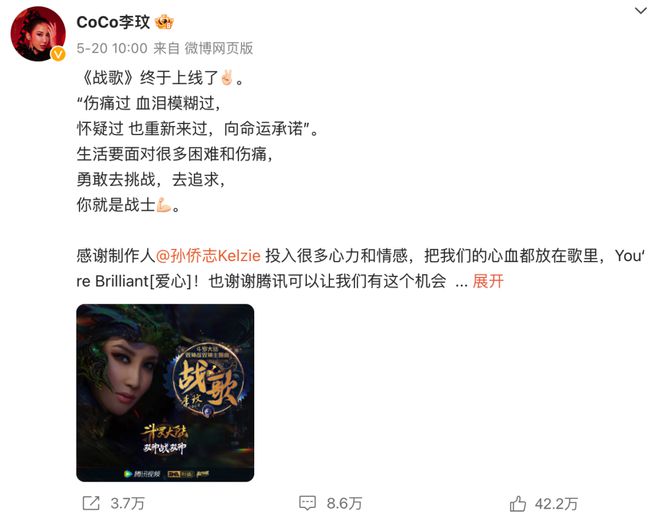The width and height of the screenshot is (660, 519).
Task: Click the repost share icon
Action: pyautogui.click(x=91, y=503)
